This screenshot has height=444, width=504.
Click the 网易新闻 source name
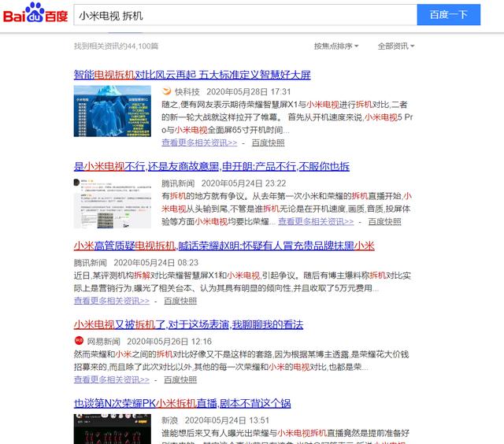point(103,342)
